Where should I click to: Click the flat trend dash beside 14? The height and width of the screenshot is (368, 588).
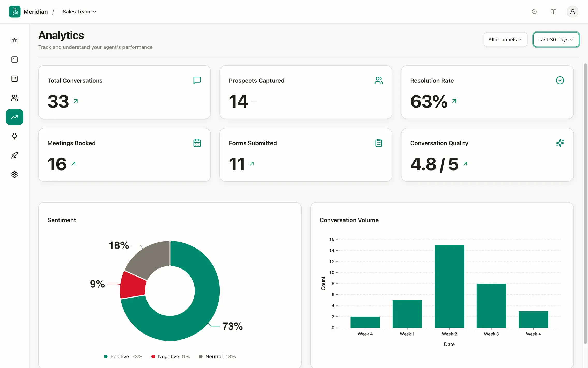tap(255, 101)
